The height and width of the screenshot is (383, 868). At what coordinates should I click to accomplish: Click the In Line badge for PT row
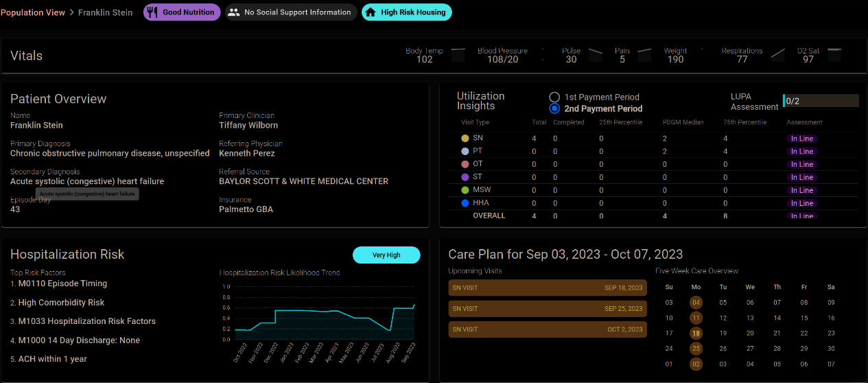click(x=801, y=152)
